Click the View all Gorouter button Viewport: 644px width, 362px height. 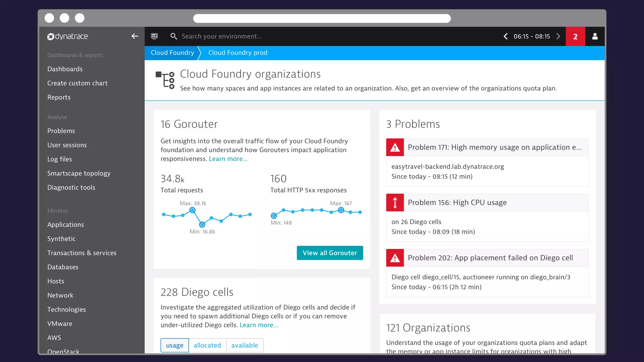pyautogui.click(x=330, y=253)
